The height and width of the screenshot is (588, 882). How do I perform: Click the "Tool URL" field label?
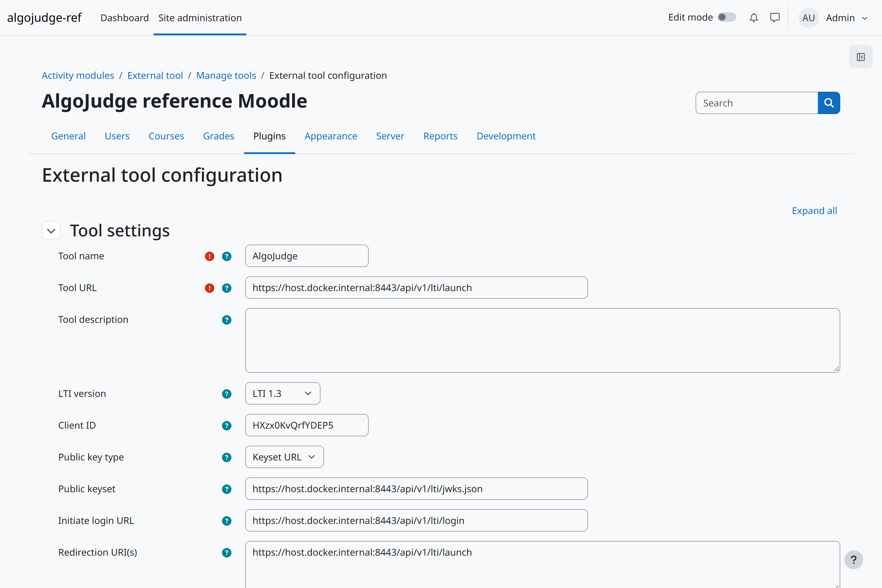click(77, 288)
